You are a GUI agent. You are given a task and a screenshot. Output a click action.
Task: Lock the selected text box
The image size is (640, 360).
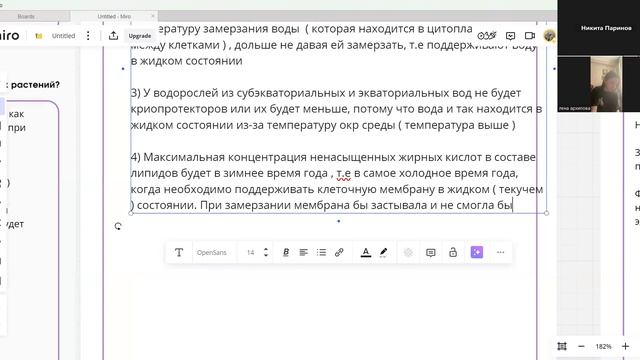pyautogui.click(x=453, y=253)
